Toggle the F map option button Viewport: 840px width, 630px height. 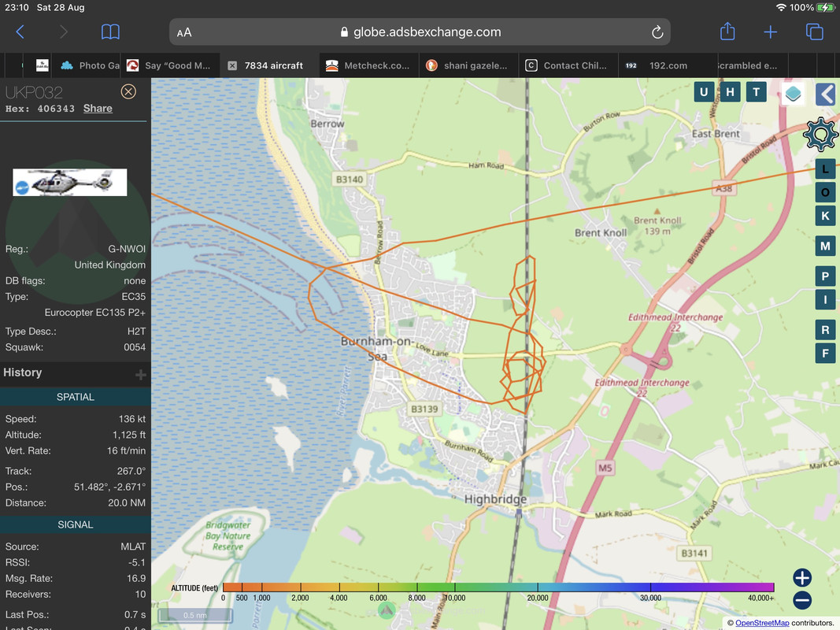coord(825,354)
